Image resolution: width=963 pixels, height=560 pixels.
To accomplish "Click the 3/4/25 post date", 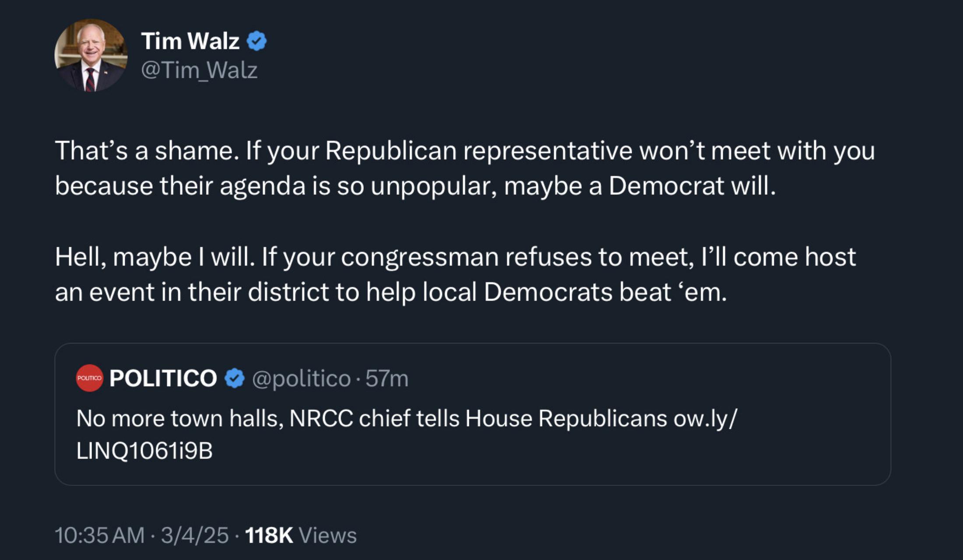I will tap(195, 535).
